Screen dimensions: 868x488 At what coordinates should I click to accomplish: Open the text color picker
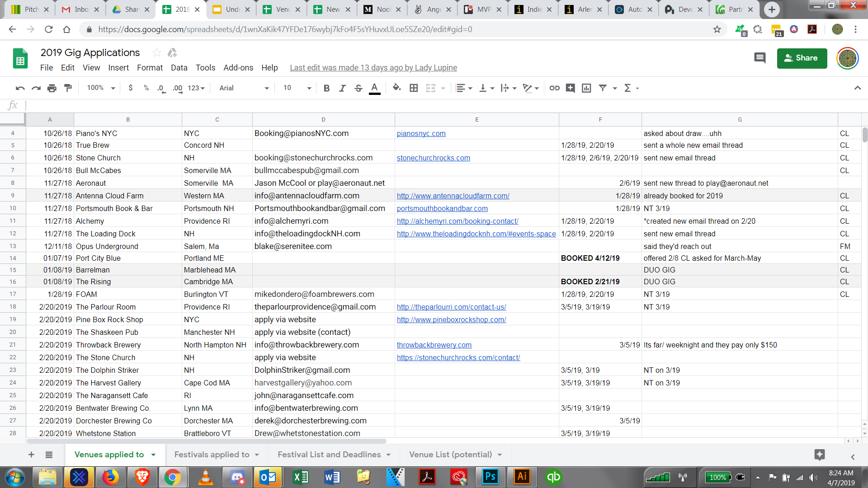[374, 88]
